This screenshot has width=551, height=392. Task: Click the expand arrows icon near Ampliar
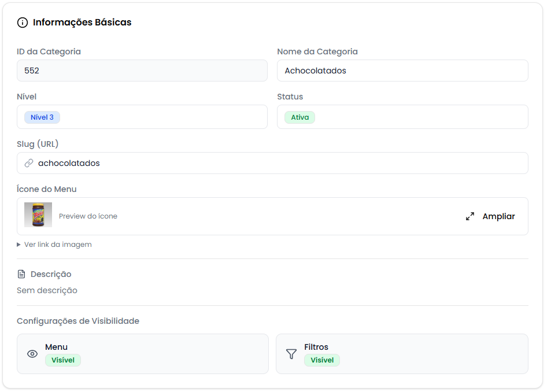click(x=470, y=217)
